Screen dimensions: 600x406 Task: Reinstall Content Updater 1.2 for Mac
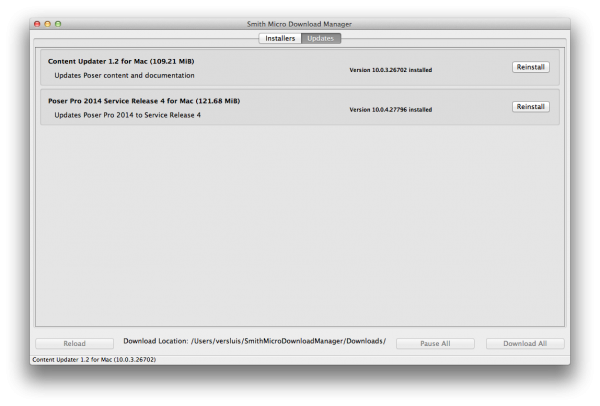click(x=531, y=67)
